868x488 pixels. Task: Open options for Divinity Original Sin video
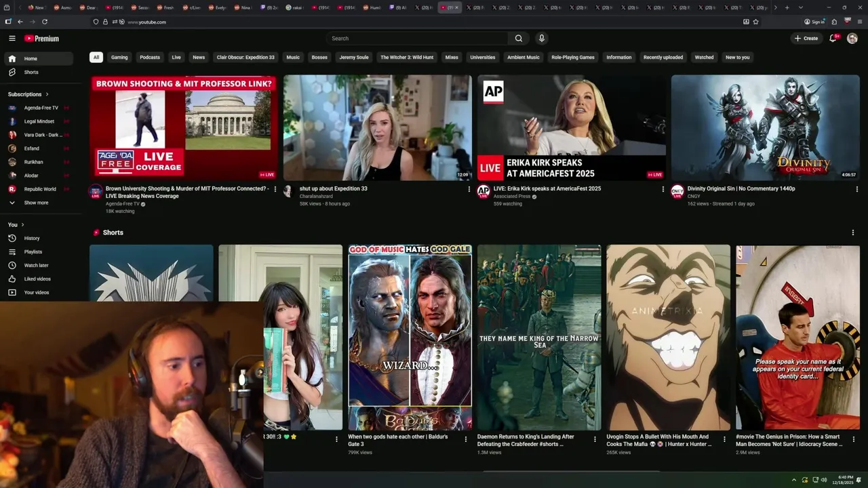click(x=856, y=189)
